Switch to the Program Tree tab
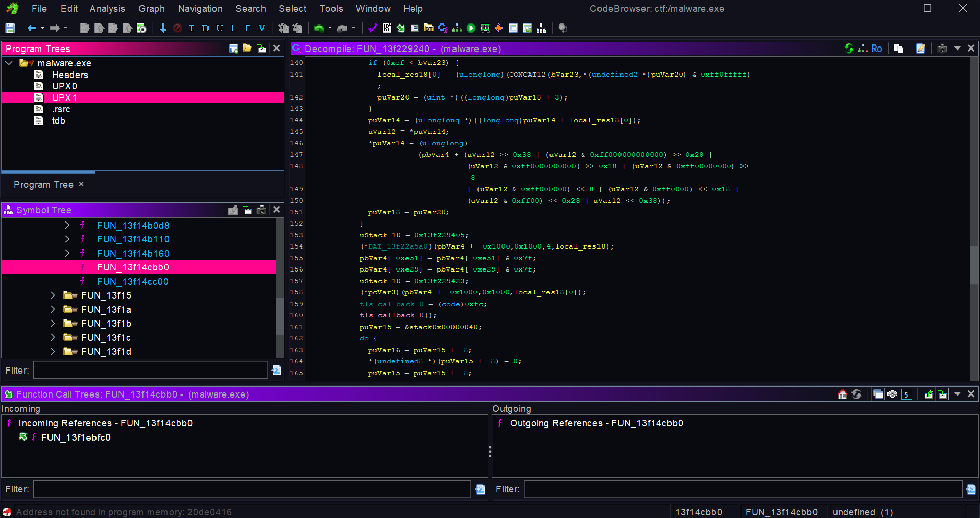 43,185
